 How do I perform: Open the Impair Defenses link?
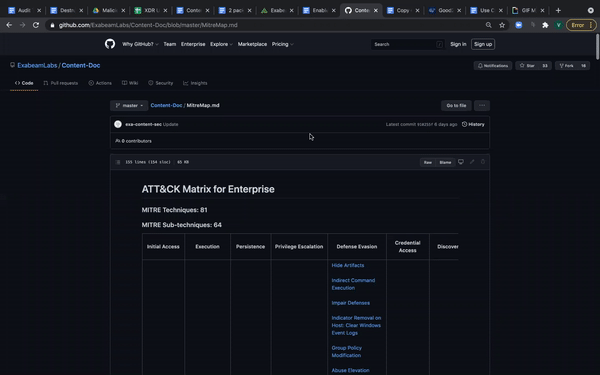[x=351, y=303]
